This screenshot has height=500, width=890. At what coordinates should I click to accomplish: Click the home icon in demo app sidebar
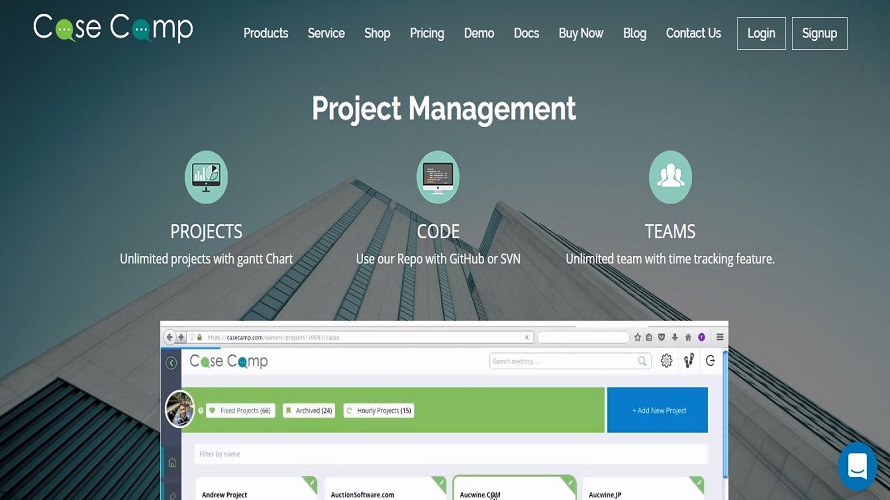(173, 463)
